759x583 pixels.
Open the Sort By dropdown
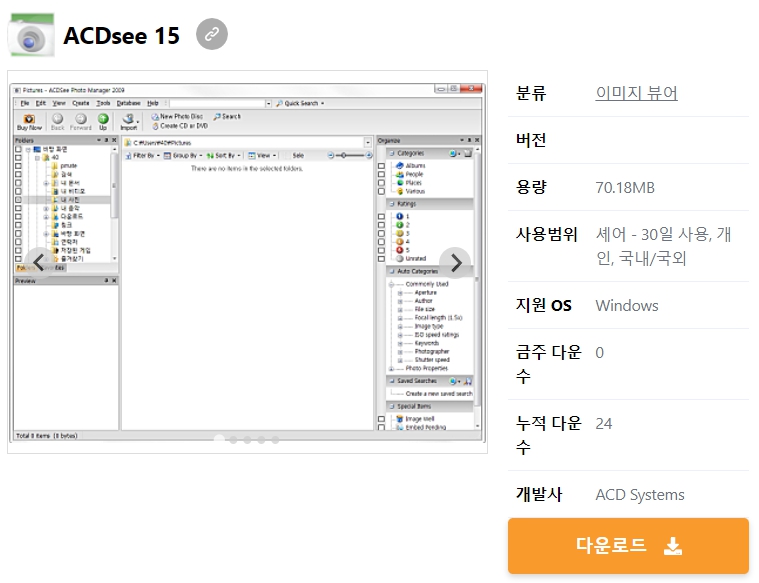point(223,155)
